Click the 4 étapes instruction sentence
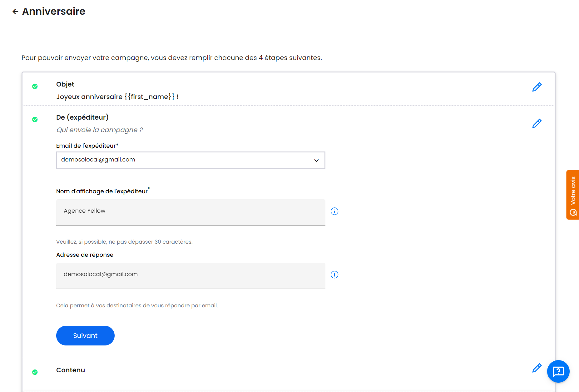The width and height of the screenshot is (579, 392). tap(172, 58)
